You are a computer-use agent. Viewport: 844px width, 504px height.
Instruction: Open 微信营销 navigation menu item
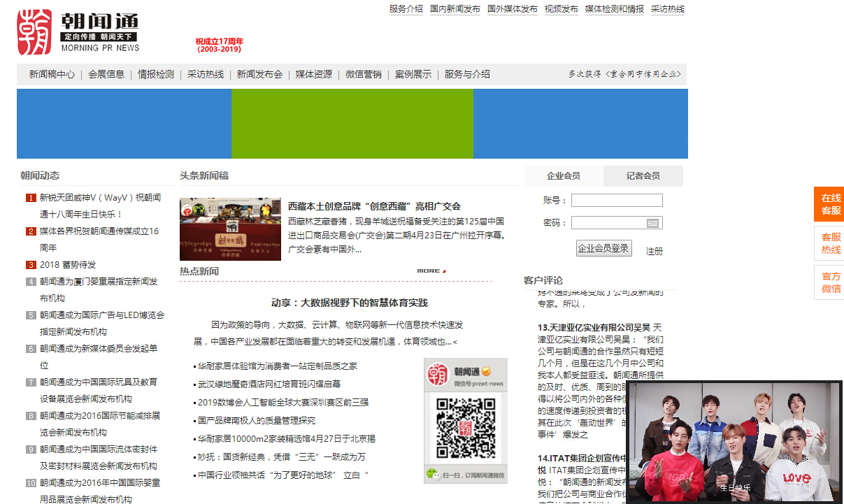pos(363,74)
